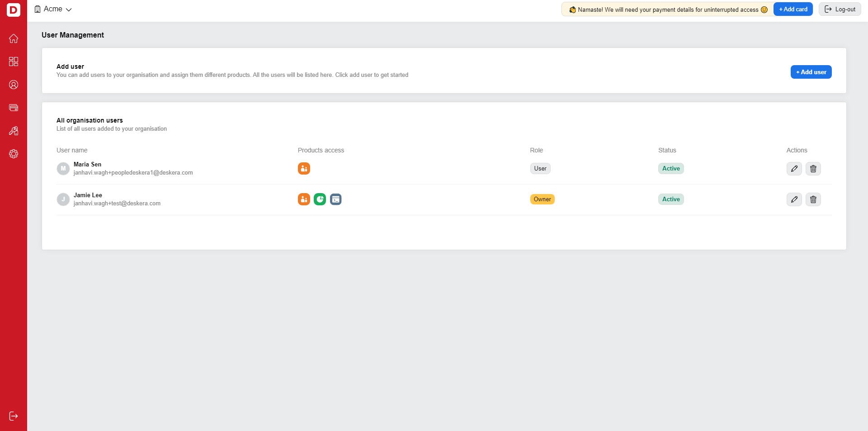Click Jamie Lee's green pie chart product icon
The image size is (868, 431).
pos(320,199)
